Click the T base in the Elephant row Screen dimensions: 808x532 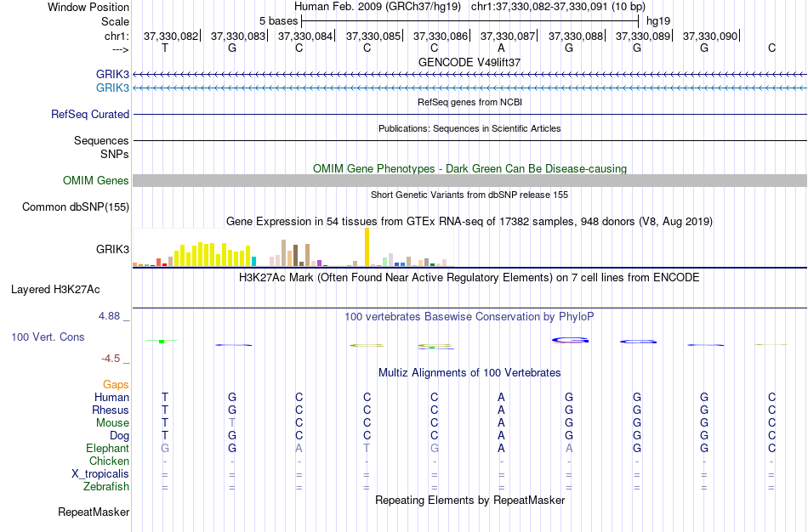pyautogui.click(x=367, y=448)
